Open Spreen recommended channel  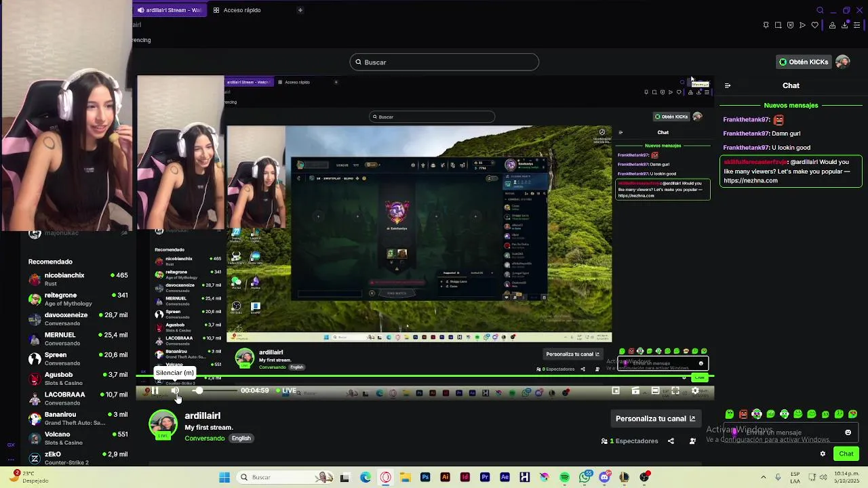pyautogui.click(x=78, y=358)
